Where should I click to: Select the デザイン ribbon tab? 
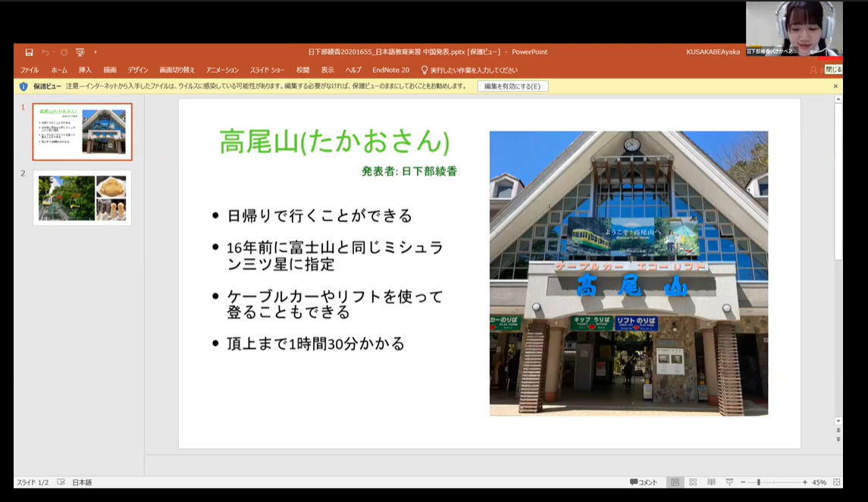pos(138,70)
